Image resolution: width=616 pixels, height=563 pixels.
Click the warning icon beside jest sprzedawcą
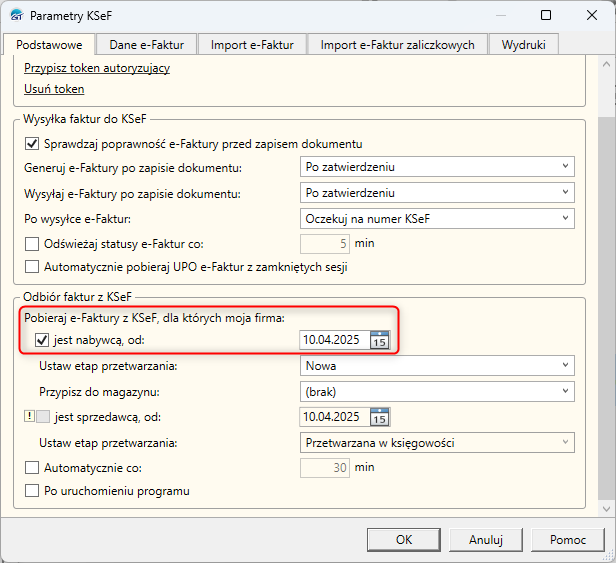[x=28, y=417]
